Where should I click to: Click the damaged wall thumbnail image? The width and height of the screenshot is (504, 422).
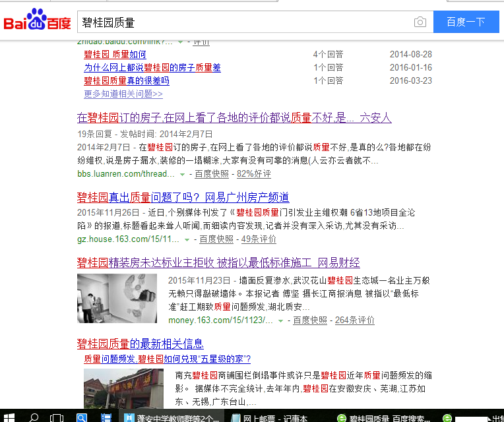click(x=117, y=298)
